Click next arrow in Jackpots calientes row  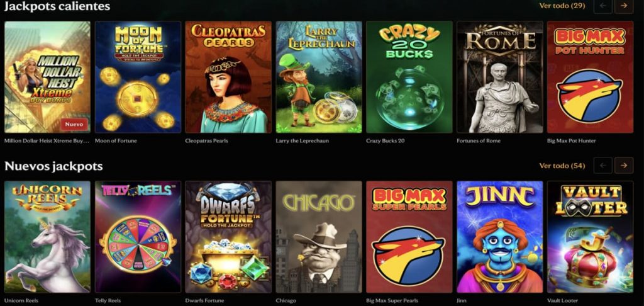624,6
